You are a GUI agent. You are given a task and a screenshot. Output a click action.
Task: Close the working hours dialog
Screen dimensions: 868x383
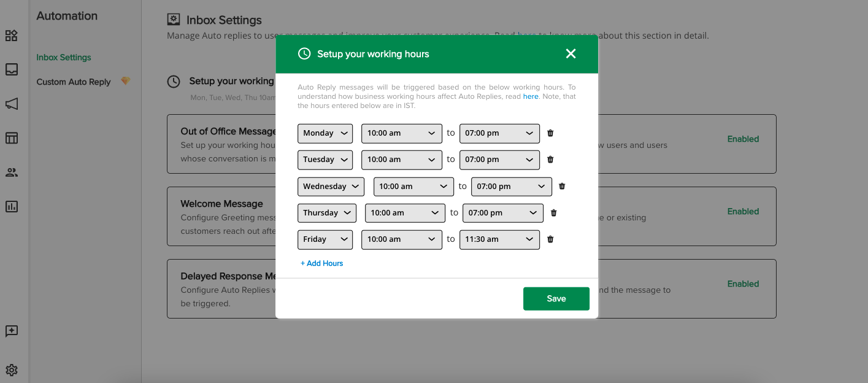pyautogui.click(x=571, y=54)
